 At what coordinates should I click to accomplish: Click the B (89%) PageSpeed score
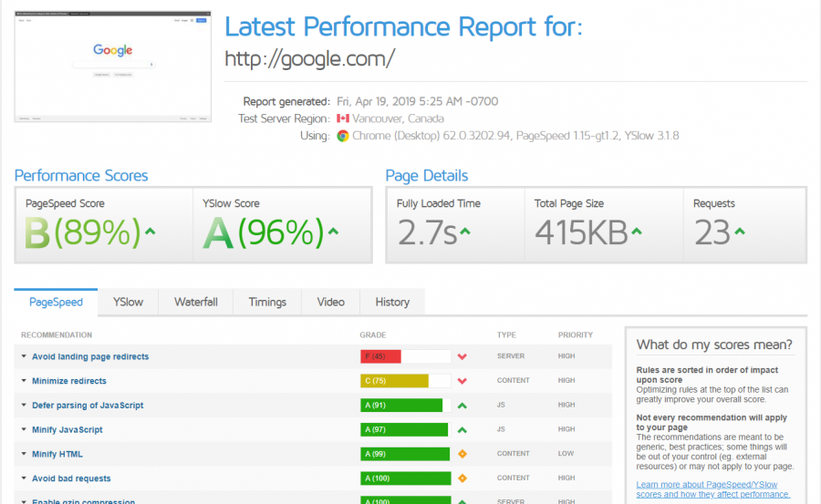(x=83, y=232)
